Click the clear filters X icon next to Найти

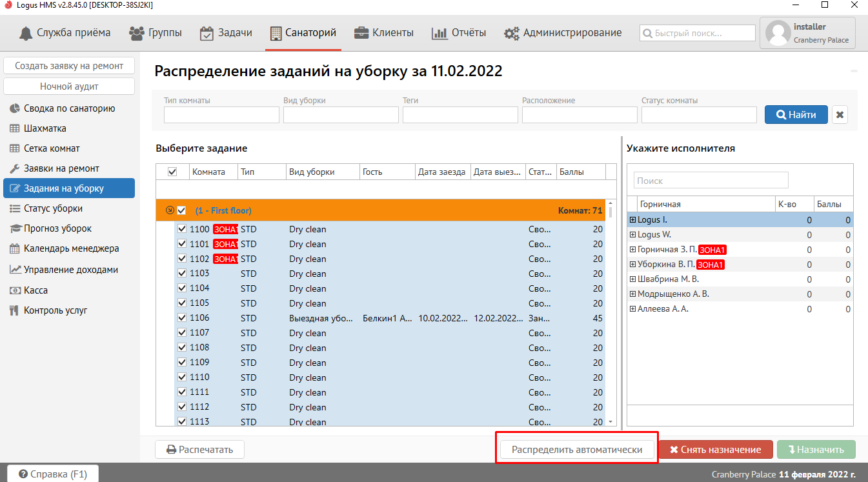[x=840, y=115]
